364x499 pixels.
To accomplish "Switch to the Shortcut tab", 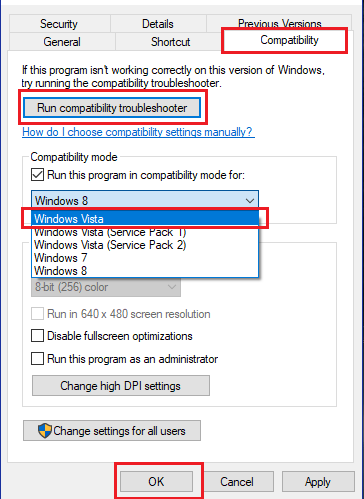I will click(170, 42).
